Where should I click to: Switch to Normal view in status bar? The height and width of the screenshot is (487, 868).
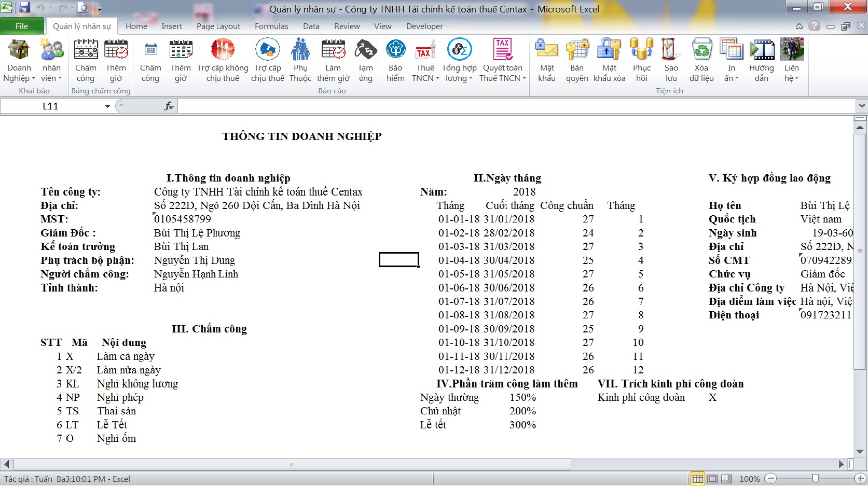point(698,479)
